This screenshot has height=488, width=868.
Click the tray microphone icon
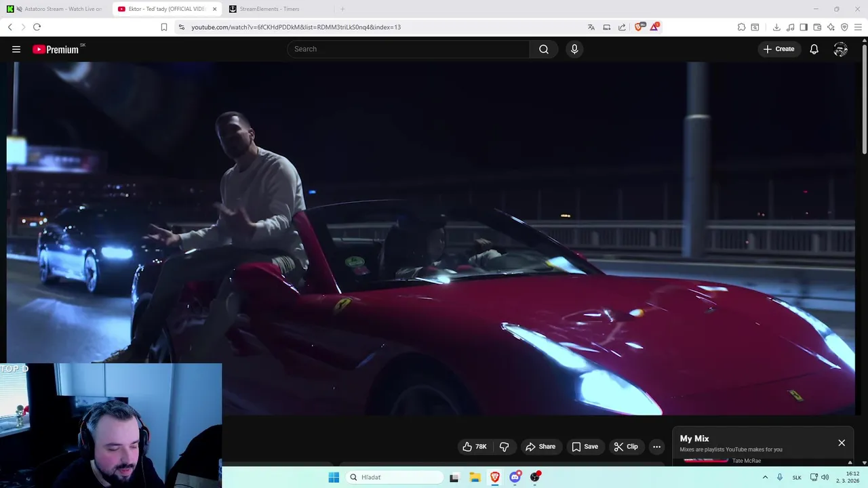[x=780, y=477]
